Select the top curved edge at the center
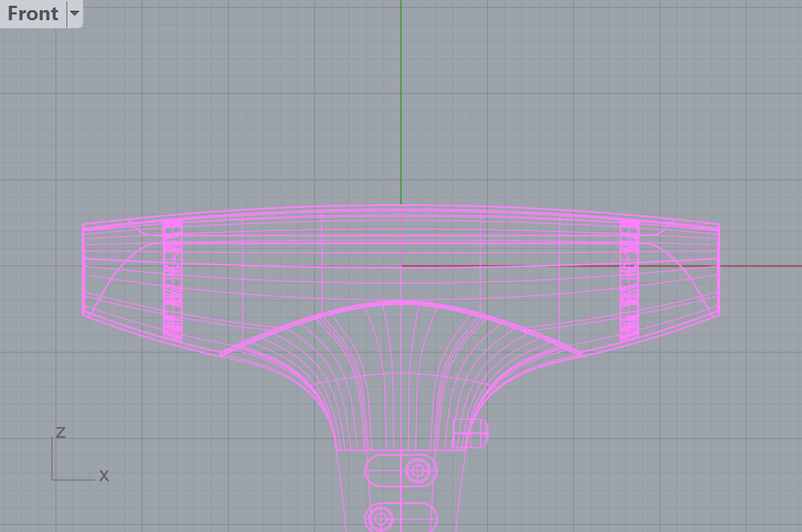Viewport: 802px width, 532px height. click(x=401, y=206)
